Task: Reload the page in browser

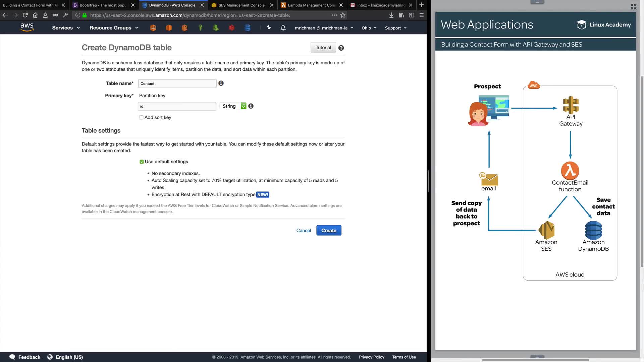Action: [25, 15]
